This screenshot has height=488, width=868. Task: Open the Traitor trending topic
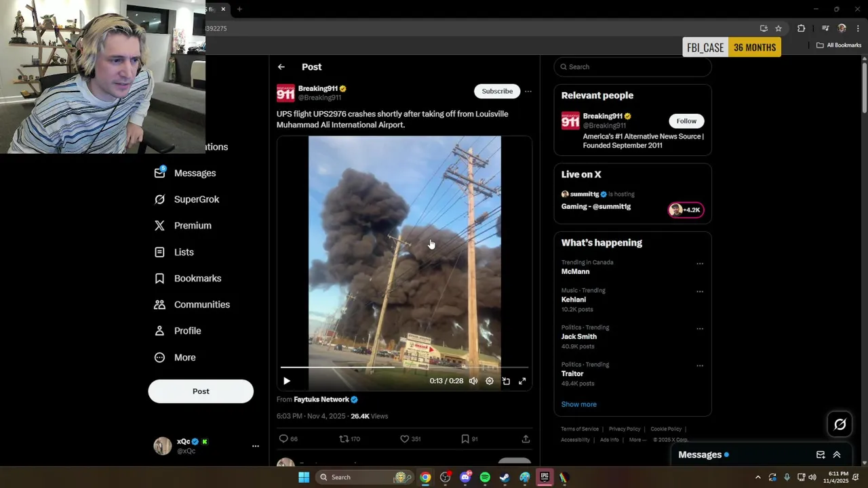pyautogui.click(x=572, y=373)
